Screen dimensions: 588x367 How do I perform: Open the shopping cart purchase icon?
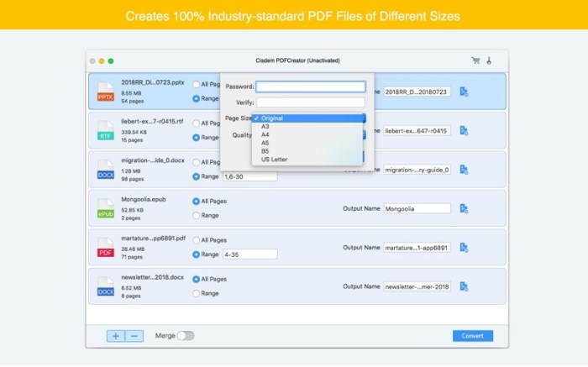pos(475,60)
